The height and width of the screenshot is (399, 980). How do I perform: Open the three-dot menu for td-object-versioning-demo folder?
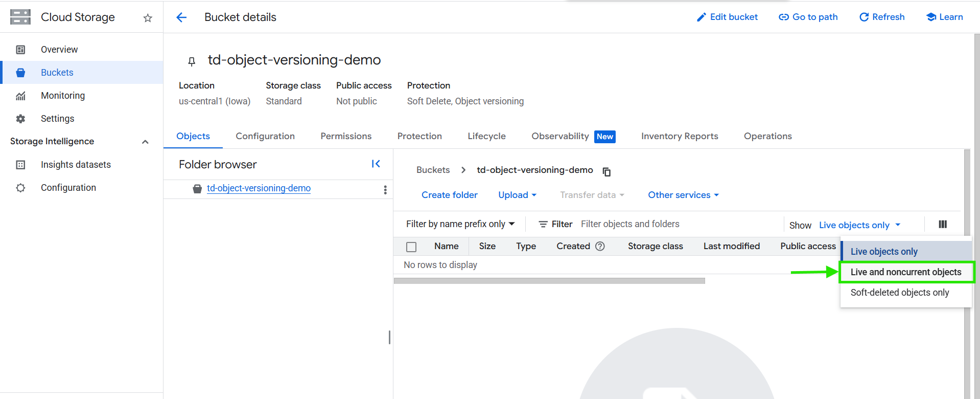pyautogui.click(x=385, y=190)
